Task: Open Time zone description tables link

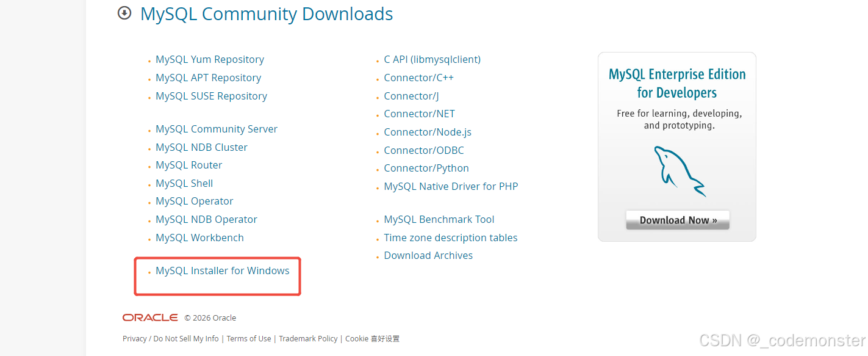Action: pyautogui.click(x=451, y=238)
